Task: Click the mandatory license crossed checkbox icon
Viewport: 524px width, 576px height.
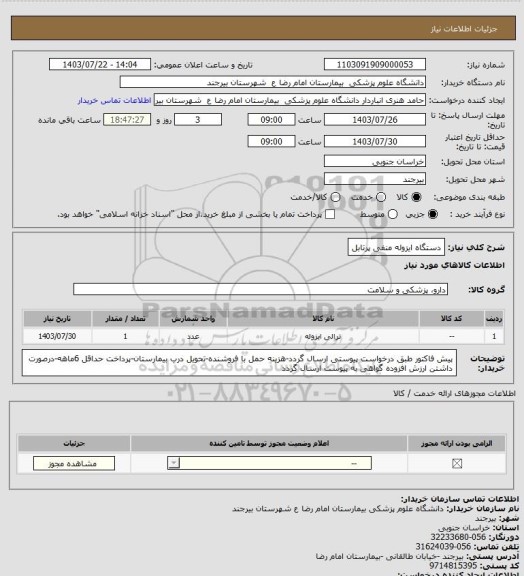Action: coord(457,464)
